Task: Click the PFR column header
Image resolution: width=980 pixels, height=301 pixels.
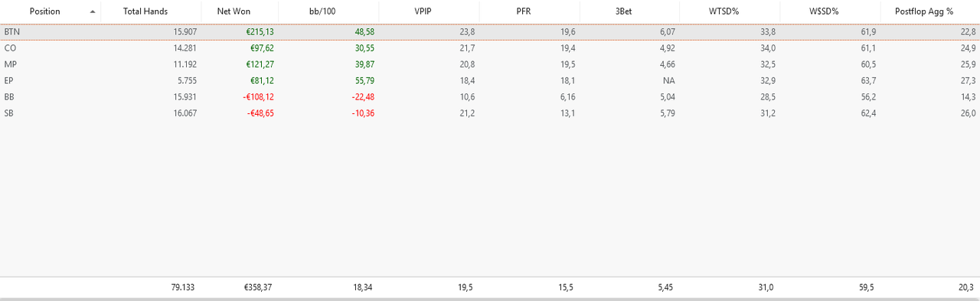Action: [524, 11]
